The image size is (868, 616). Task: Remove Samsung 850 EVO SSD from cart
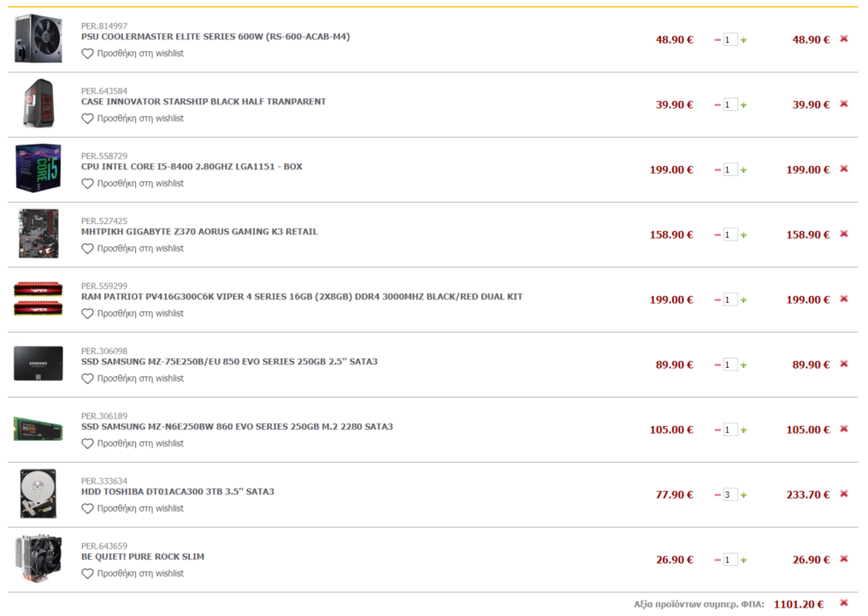click(x=844, y=364)
